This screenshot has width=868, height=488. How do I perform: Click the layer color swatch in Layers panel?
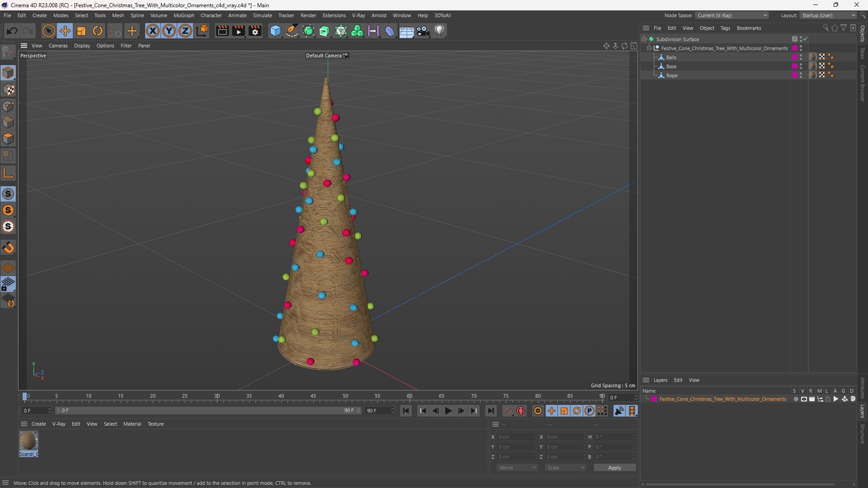pos(654,399)
